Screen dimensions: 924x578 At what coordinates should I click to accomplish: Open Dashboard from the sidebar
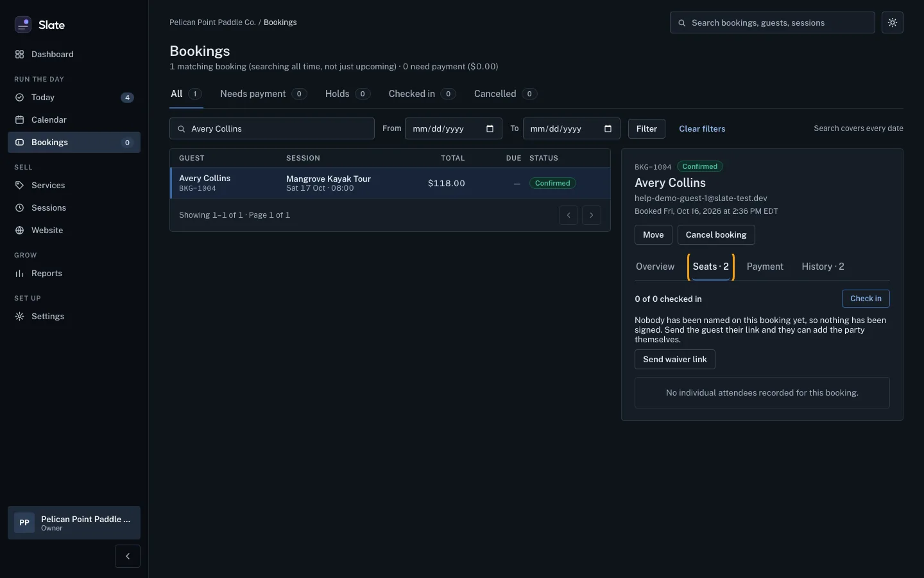coord(74,55)
